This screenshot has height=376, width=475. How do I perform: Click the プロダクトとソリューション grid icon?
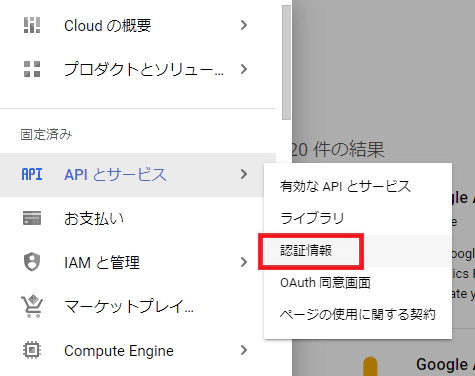coord(32,69)
